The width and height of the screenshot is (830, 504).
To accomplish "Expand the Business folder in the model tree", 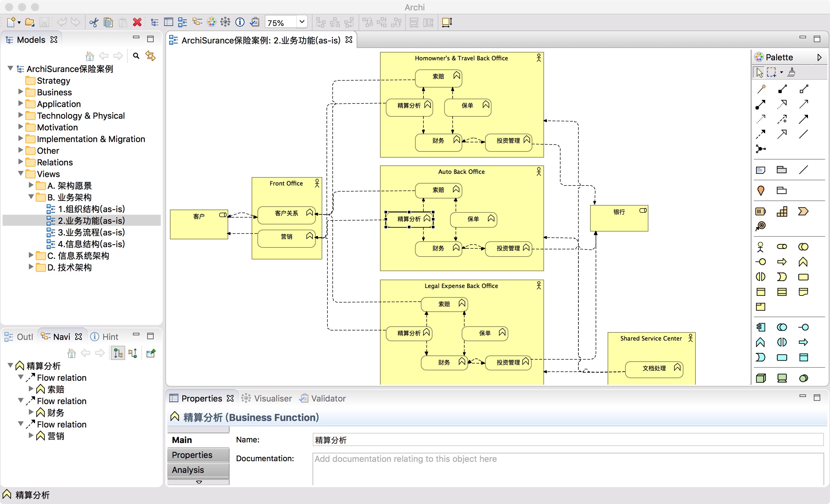I will click(x=20, y=92).
